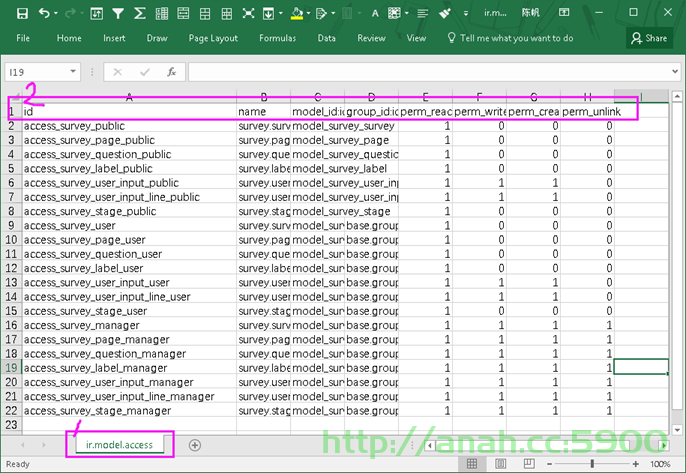The image size is (686, 473).
Task: Click the 100% zoom level
Action: point(660,464)
